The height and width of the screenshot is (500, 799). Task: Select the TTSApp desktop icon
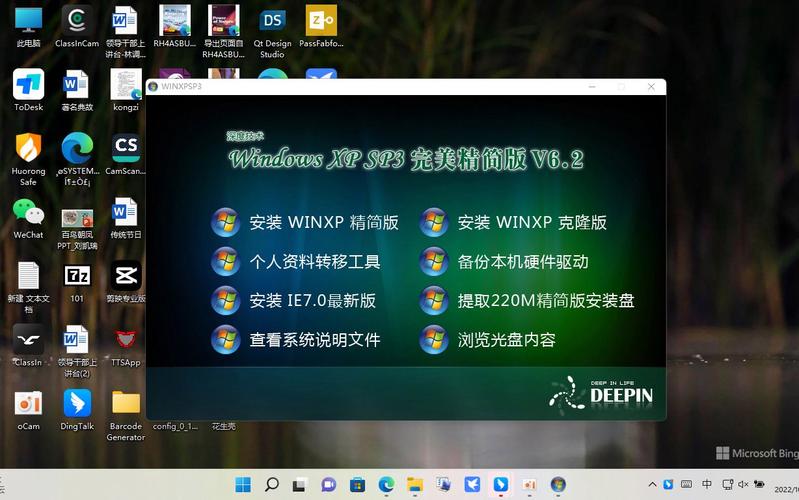(126, 346)
